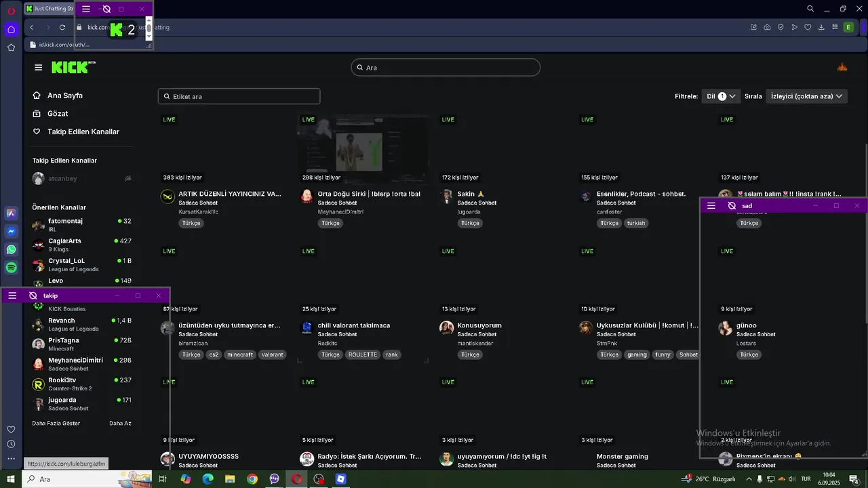
Task: Open Opera easy setup sliders icon
Action: (835, 27)
